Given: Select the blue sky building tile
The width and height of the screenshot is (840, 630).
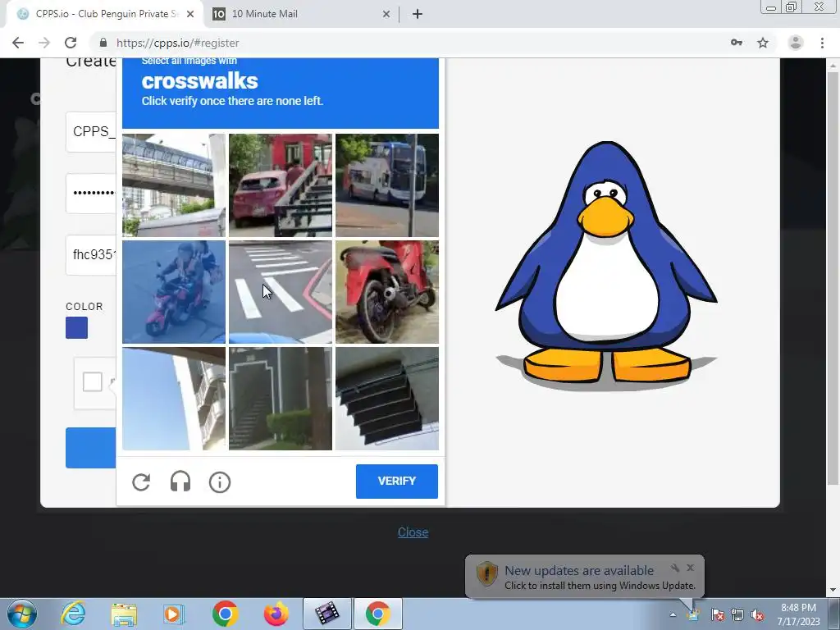Looking at the screenshot, I should 174,399.
